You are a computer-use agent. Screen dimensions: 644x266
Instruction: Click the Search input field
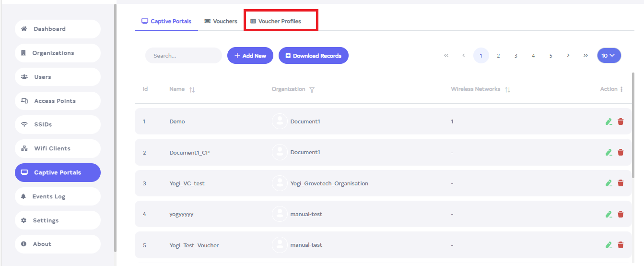pyautogui.click(x=183, y=56)
